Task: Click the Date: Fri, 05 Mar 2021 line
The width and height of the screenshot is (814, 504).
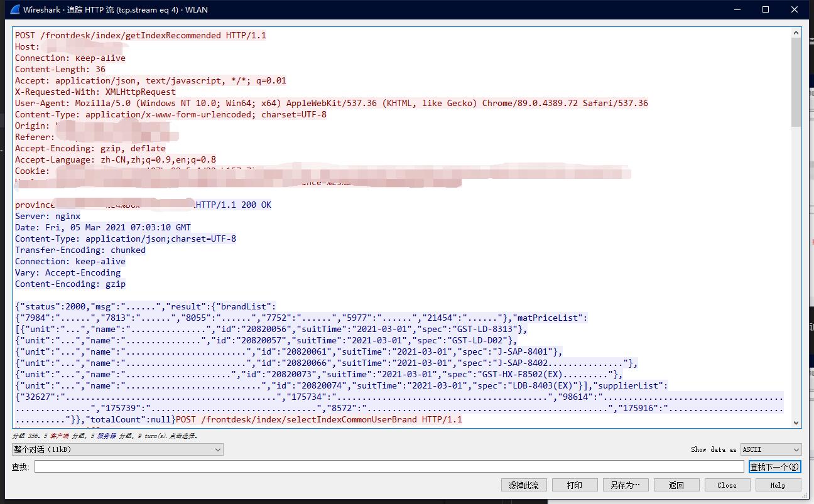Action: click(103, 227)
